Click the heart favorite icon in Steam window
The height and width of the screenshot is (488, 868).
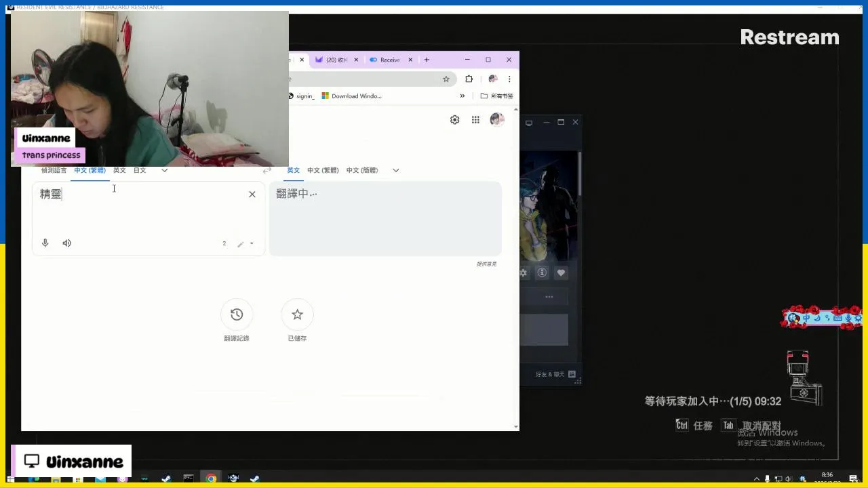(561, 272)
